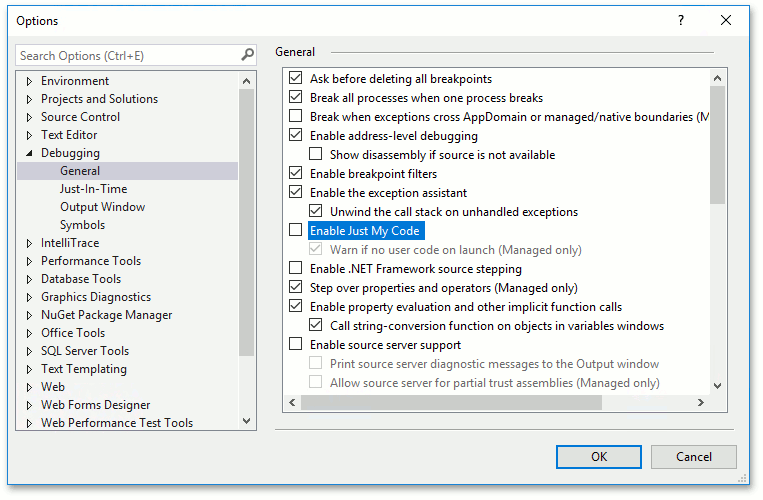Expand the Projects and Solutions node
763x500 pixels.
click(29, 99)
